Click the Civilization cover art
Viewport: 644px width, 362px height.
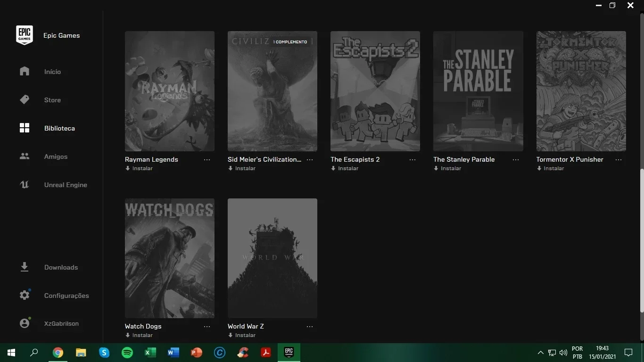pos(272,91)
